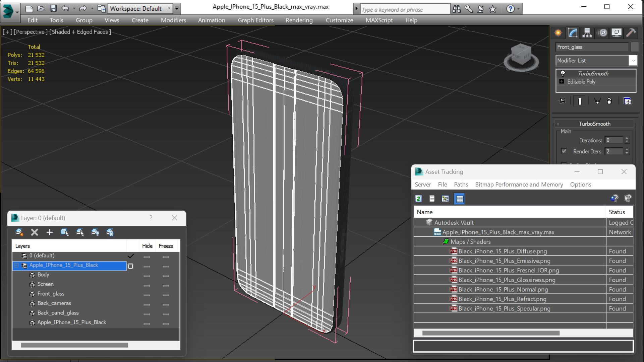The image size is (644, 362).
Task: Toggle Hide for the Screen layer
Action: pos(147,286)
